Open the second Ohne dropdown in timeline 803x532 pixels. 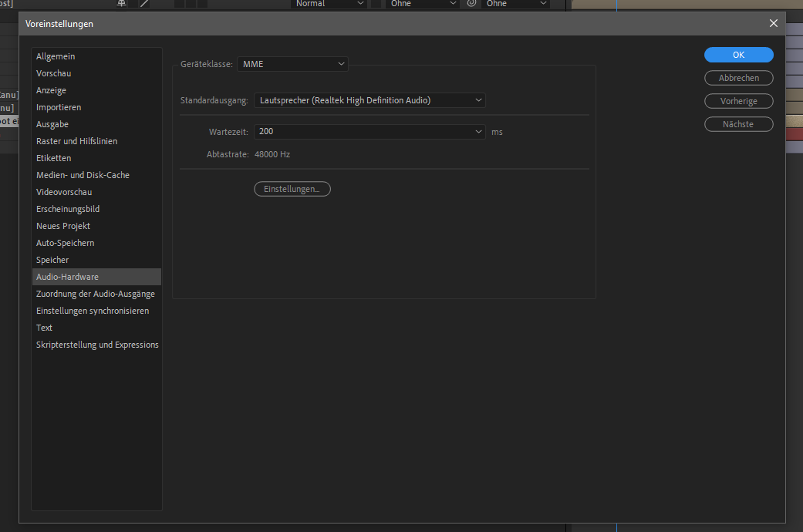pyautogui.click(x=515, y=4)
